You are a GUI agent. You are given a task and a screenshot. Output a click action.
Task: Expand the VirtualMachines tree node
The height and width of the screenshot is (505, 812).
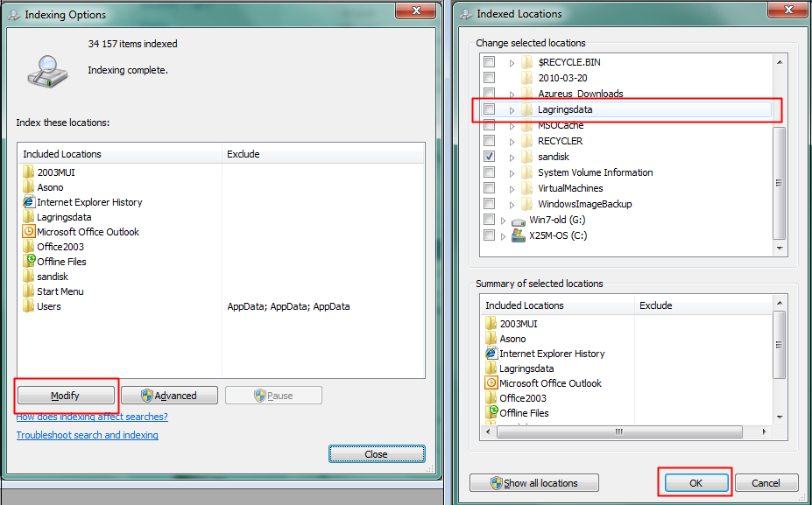click(512, 189)
